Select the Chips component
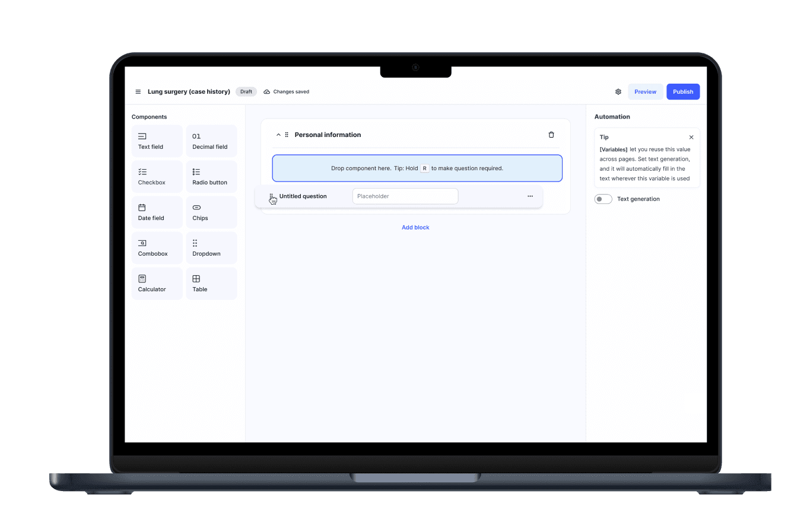Image resolution: width=810 pixels, height=532 pixels. point(211,212)
